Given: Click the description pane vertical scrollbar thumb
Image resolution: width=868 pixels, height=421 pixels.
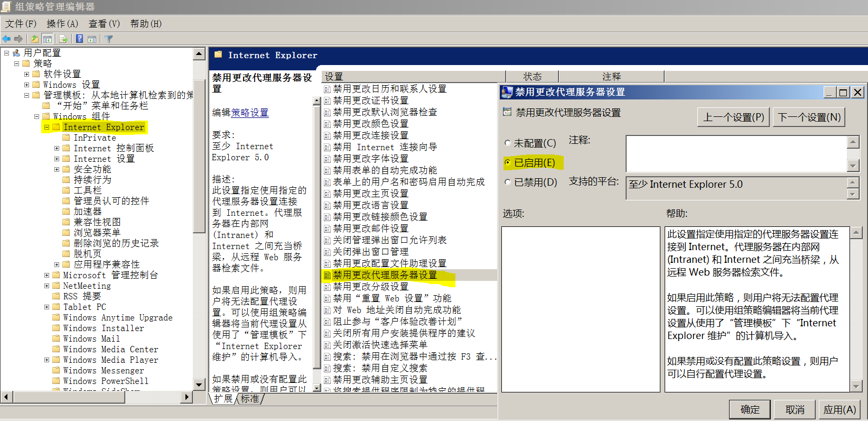Looking at the screenshot, I should [317, 237].
